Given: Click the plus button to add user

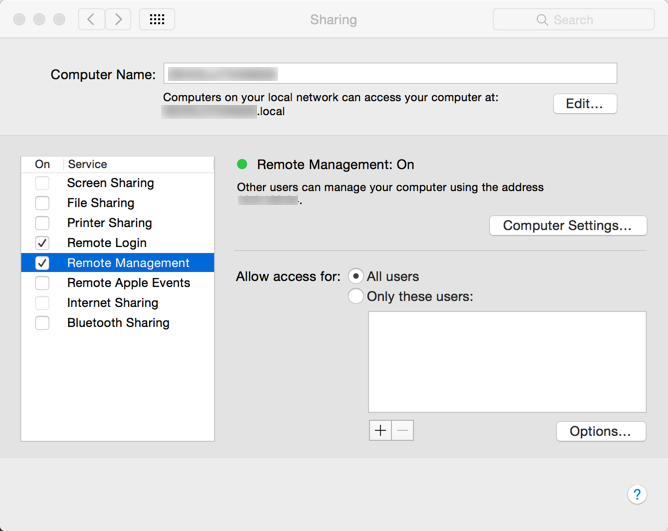Looking at the screenshot, I should pyautogui.click(x=380, y=431).
